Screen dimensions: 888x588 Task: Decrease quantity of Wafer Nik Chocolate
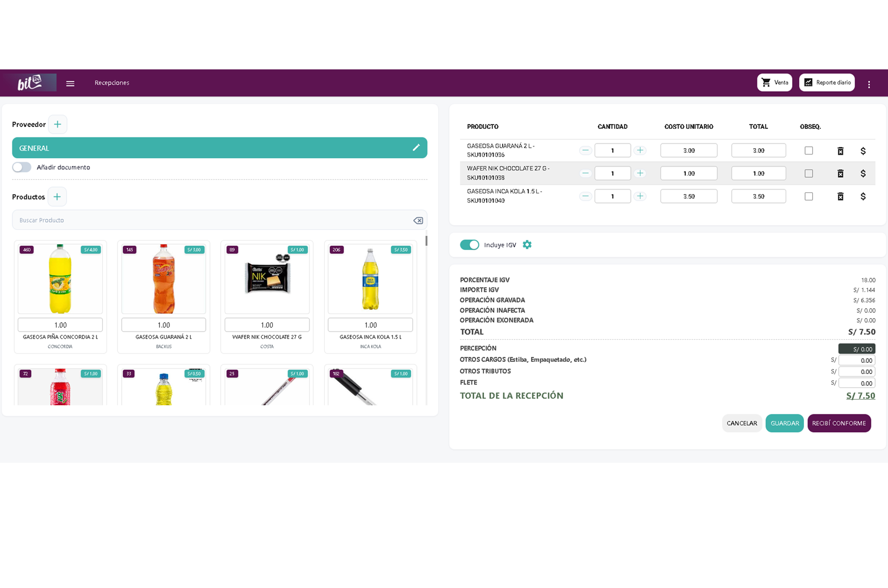coord(585,173)
